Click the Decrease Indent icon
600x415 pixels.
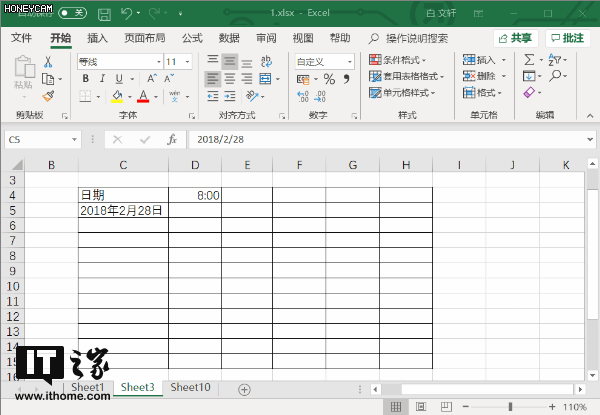click(x=213, y=96)
